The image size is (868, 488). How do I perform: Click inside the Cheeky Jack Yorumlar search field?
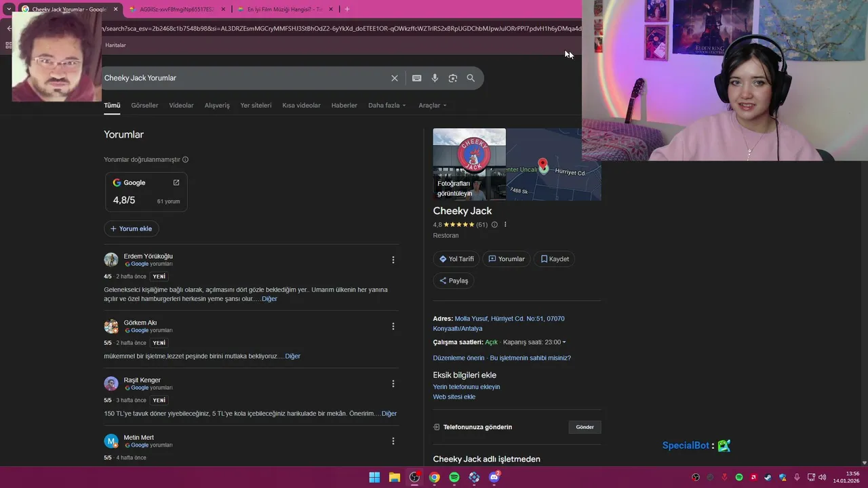click(244, 78)
